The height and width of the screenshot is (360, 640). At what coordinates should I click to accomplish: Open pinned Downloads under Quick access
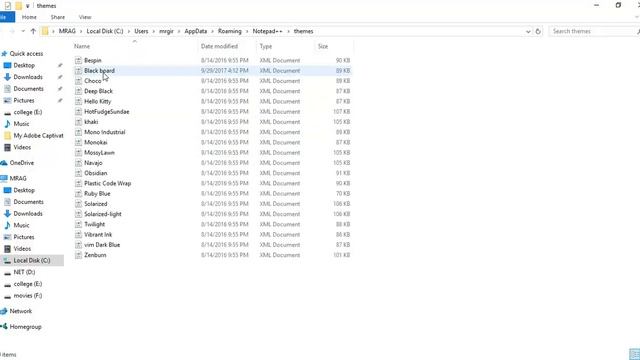click(x=28, y=77)
